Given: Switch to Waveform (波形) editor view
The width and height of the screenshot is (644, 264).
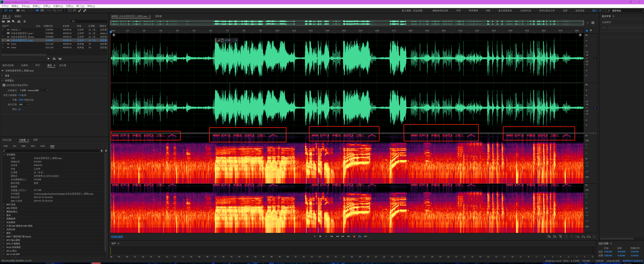Looking at the screenshot, I should [x=8, y=10].
